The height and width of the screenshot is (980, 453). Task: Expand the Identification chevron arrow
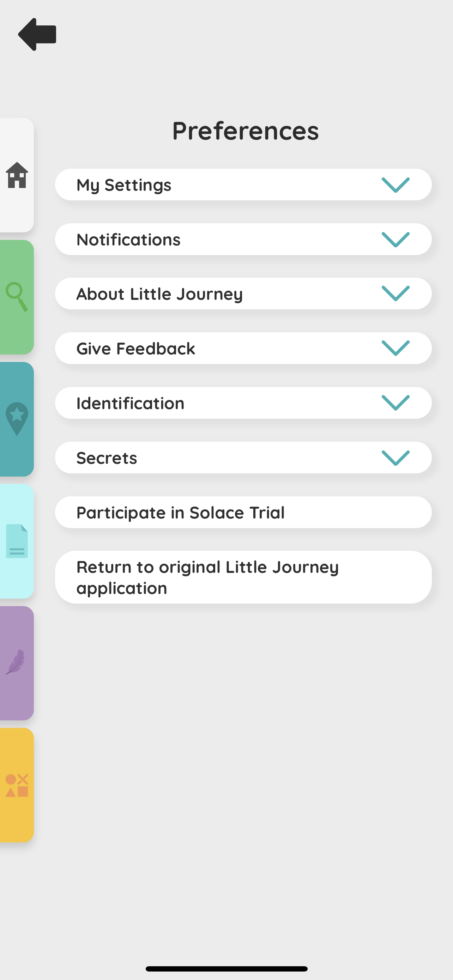(395, 403)
